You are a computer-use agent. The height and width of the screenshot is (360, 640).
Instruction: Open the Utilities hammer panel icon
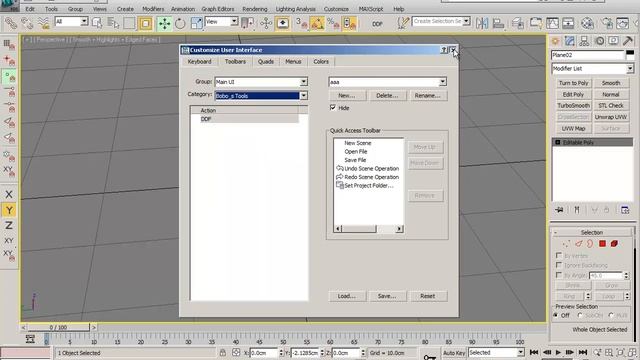[x=628, y=41]
